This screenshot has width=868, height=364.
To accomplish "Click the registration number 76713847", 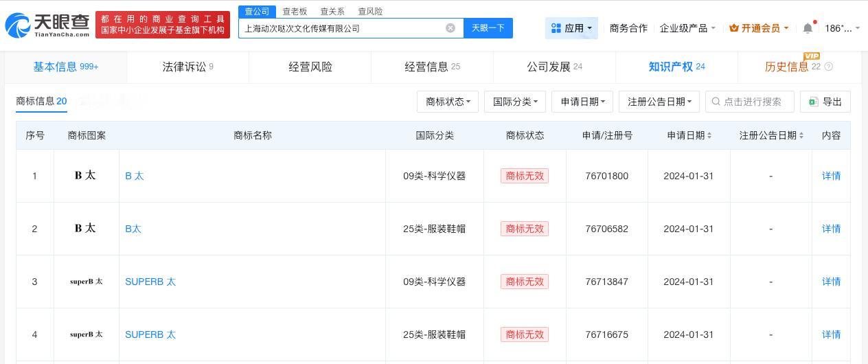I will click(x=607, y=282).
